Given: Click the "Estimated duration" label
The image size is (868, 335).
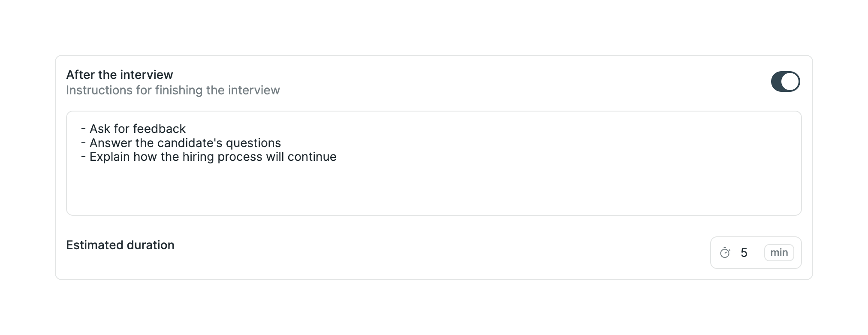Looking at the screenshot, I should click(120, 245).
